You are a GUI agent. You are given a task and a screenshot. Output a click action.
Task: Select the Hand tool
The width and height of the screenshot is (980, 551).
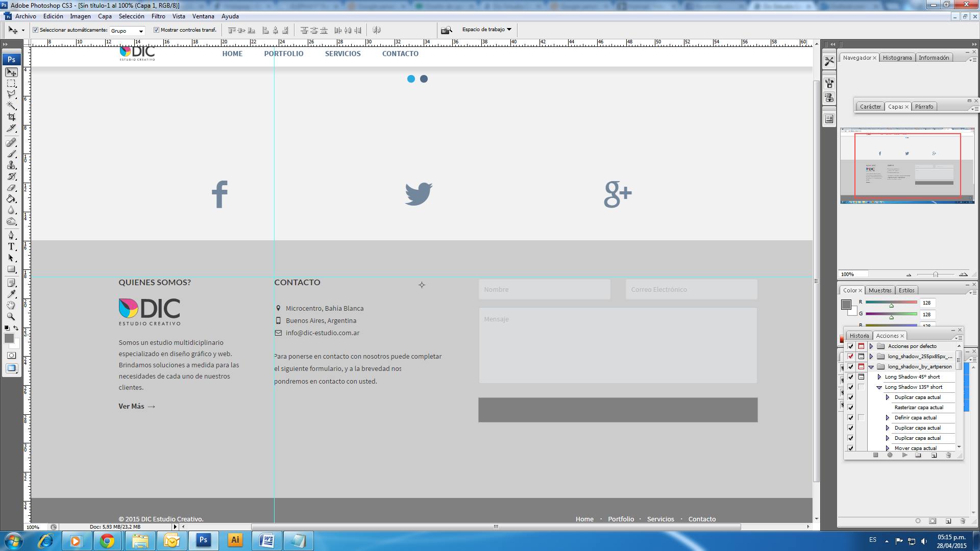(11, 305)
